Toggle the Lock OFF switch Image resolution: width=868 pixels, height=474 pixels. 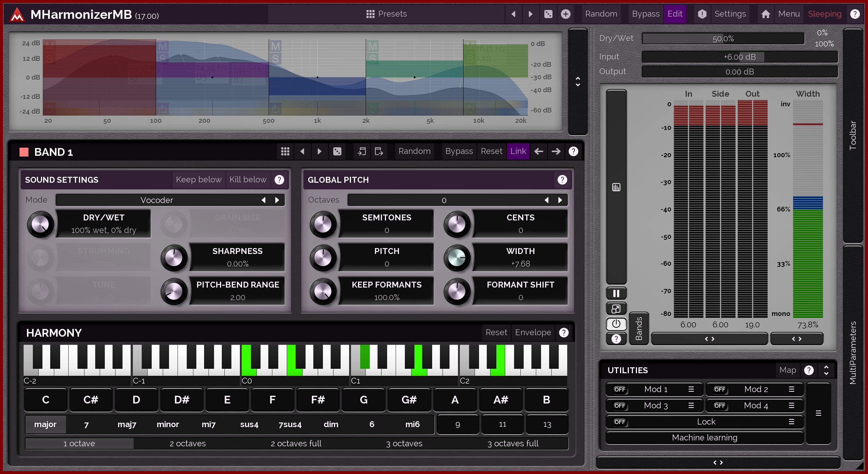coord(620,422)
